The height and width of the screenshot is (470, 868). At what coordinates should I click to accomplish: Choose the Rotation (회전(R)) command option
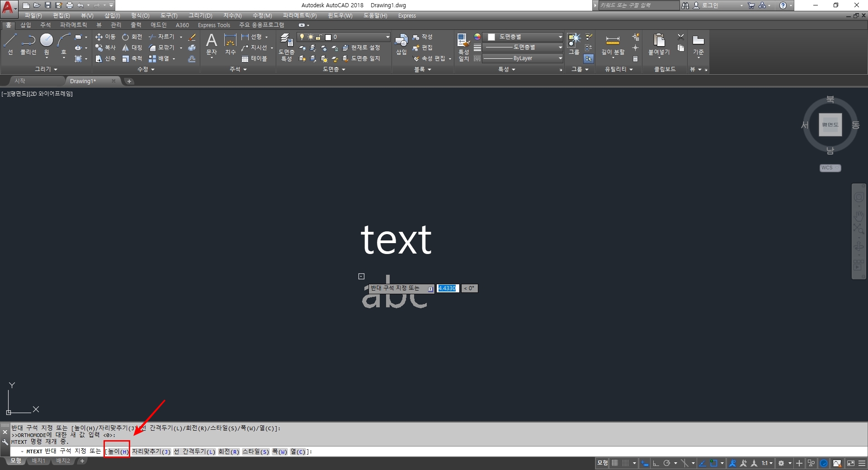click(229, 451)
